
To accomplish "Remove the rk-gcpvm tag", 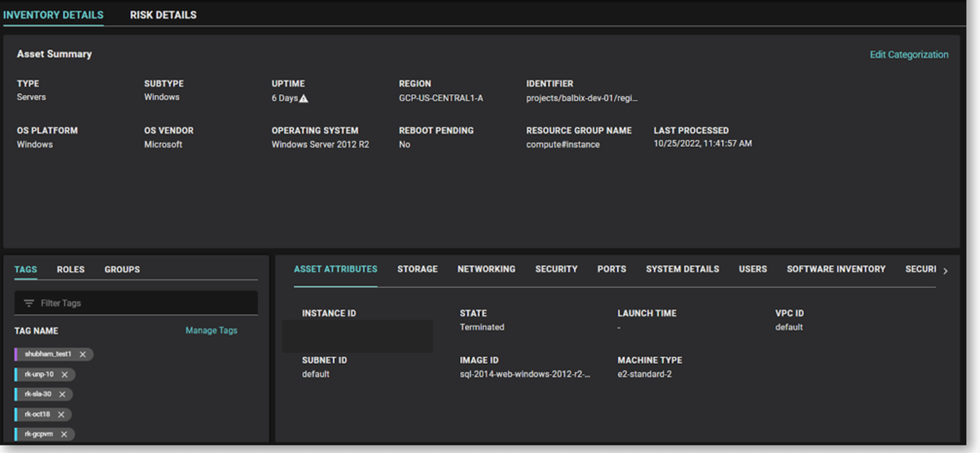I will click(x=64, y=434).
